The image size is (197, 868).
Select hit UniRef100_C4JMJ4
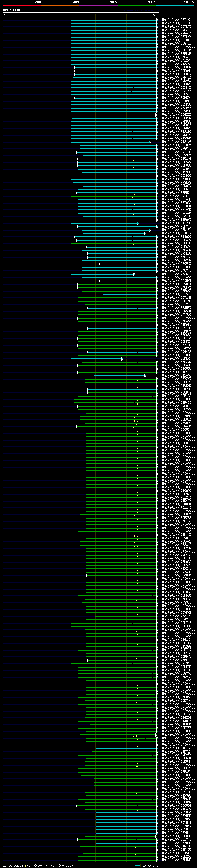pos(177,721)
